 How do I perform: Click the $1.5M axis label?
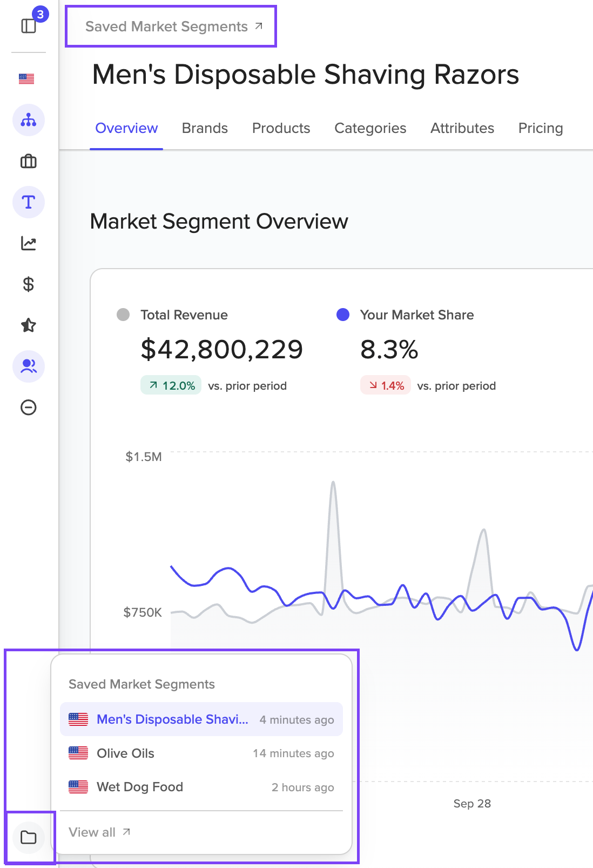pos(144,457)
